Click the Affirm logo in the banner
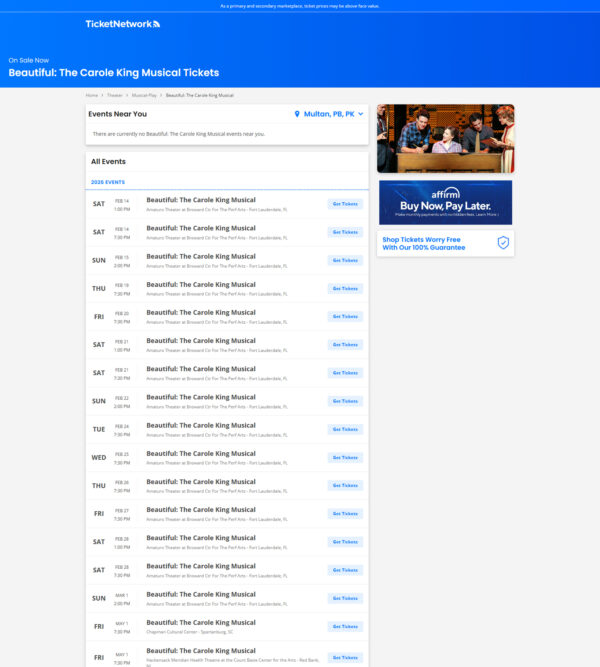The image size is (600, 667). coord(445,192)
